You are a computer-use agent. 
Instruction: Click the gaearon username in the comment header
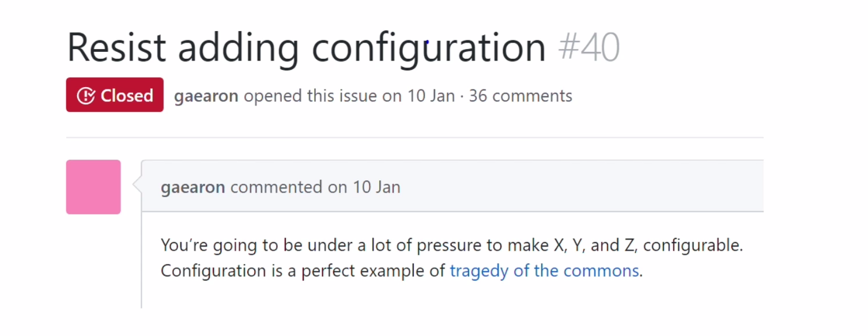click(193, 187)
